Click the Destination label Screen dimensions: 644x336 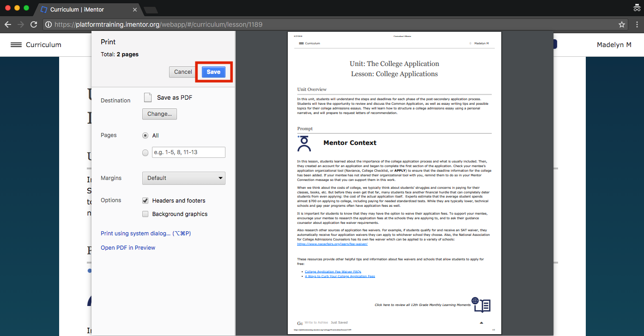(x=115, y=101)
